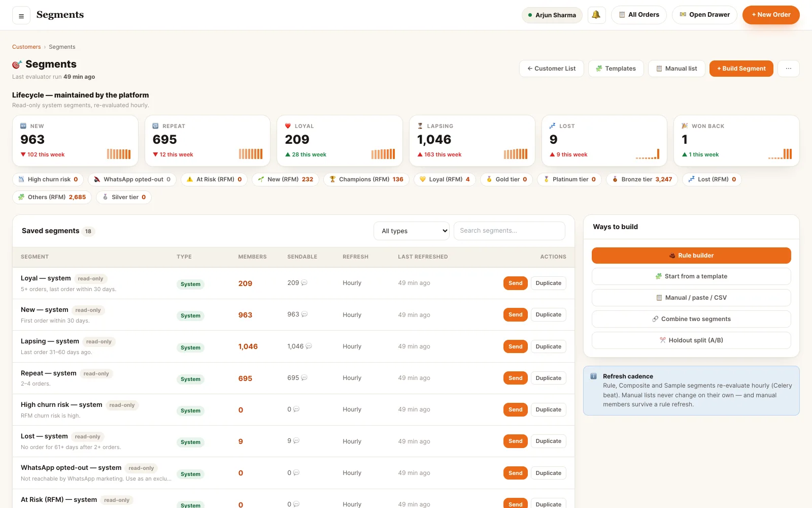812x508 pixels.
Task: Open the LOYAL lifecycle card
Action: click(x=340, y=141)
